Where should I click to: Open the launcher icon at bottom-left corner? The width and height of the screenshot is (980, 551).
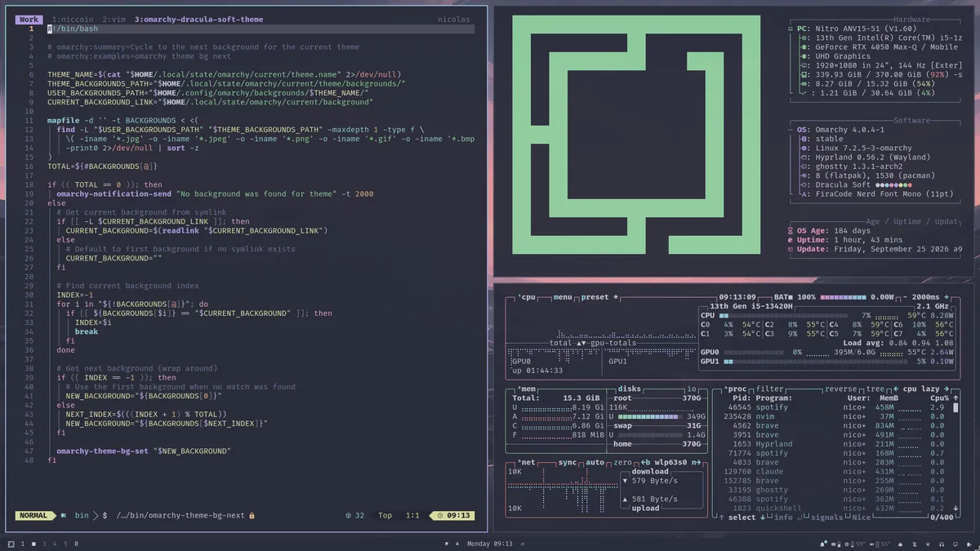tap(11, 544)
